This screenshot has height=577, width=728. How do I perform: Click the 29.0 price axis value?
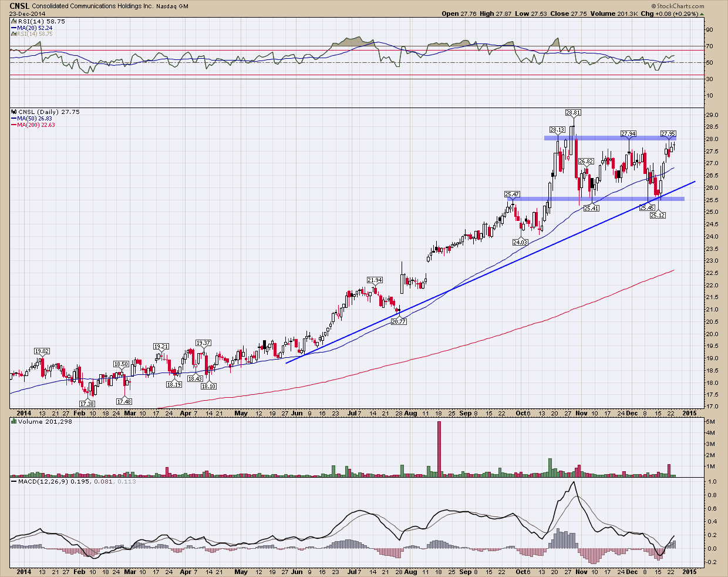coord(712,115)
